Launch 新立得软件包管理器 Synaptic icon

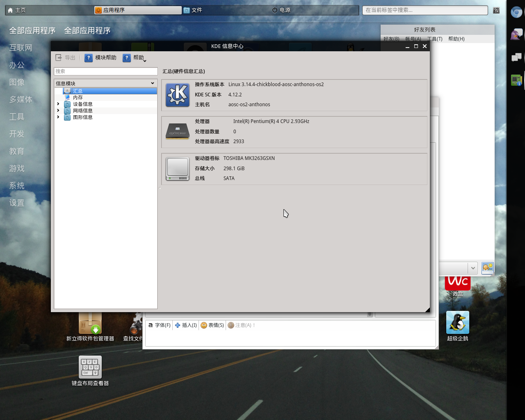coord(90,327)
